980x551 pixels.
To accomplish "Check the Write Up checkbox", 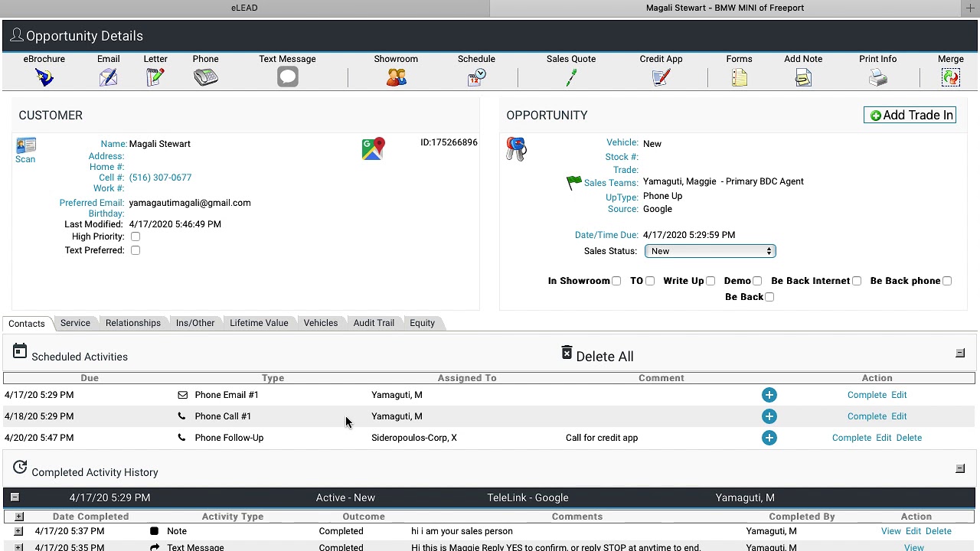I will (710, 281).
